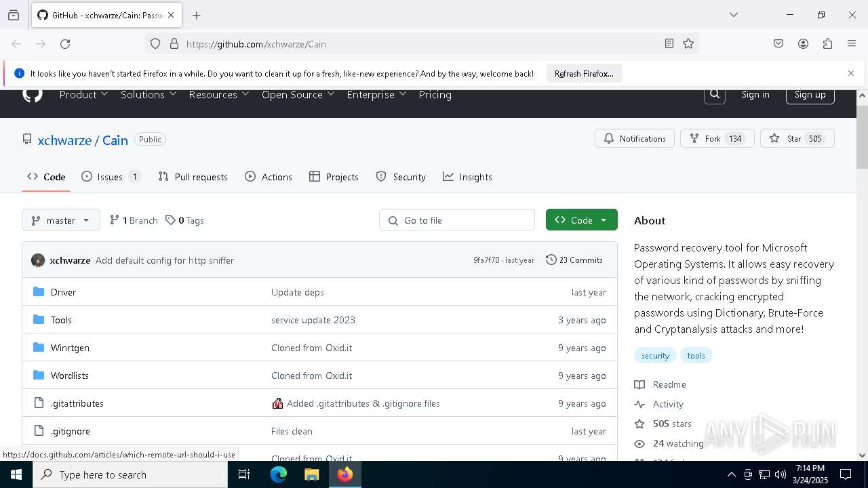The width and height of the screenshot is (868, 488).
Task: Open the Insights tab
Action: click(x=467, y=177)
